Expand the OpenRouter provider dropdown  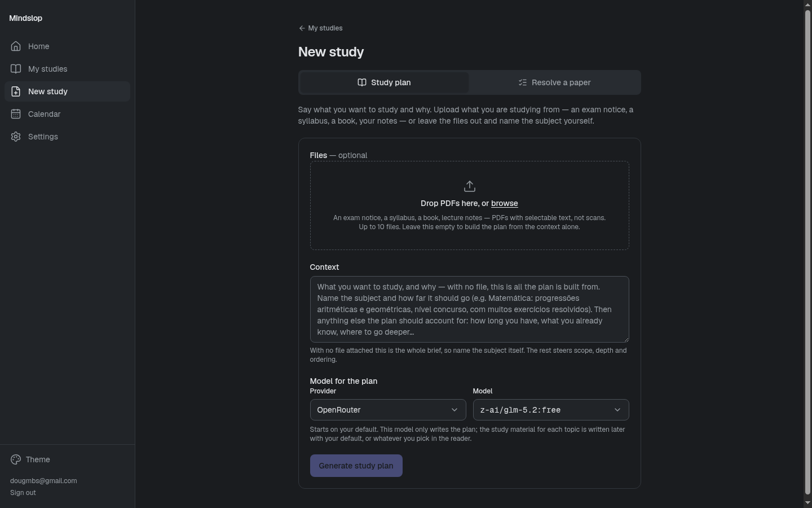pyautogui.click(x=388, y=410)
